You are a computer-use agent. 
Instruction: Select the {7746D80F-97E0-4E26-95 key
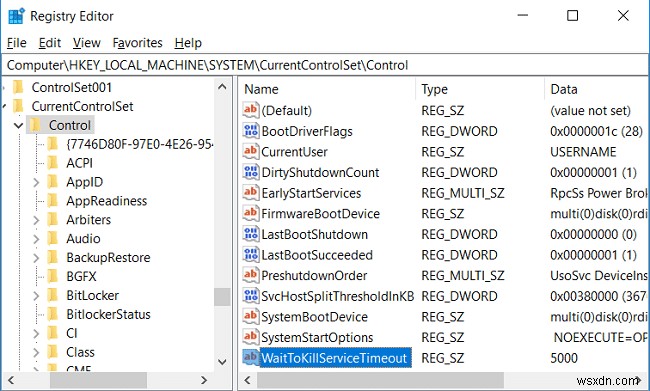click(x=140, y=144)
